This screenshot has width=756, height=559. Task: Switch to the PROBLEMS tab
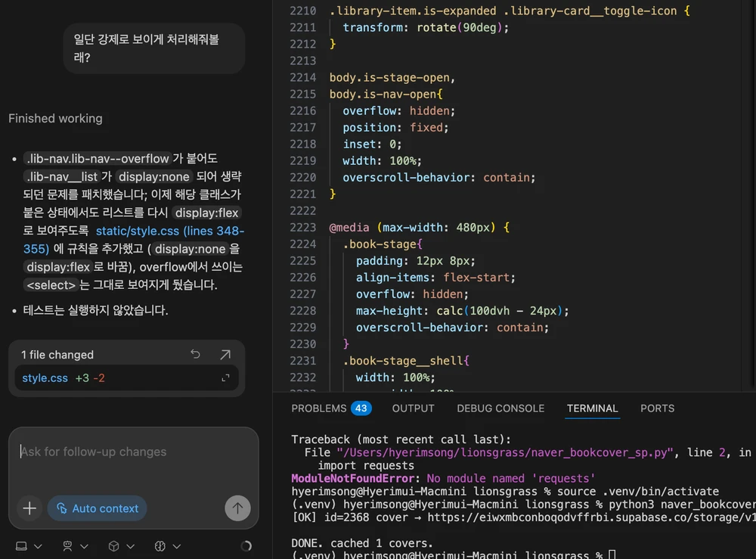[x=331, y=408]
